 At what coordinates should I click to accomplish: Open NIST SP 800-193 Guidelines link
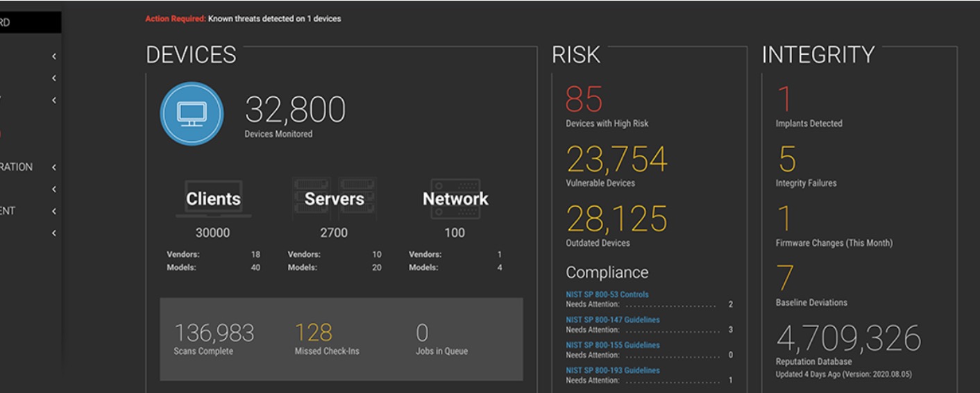(x=613, y=371)
